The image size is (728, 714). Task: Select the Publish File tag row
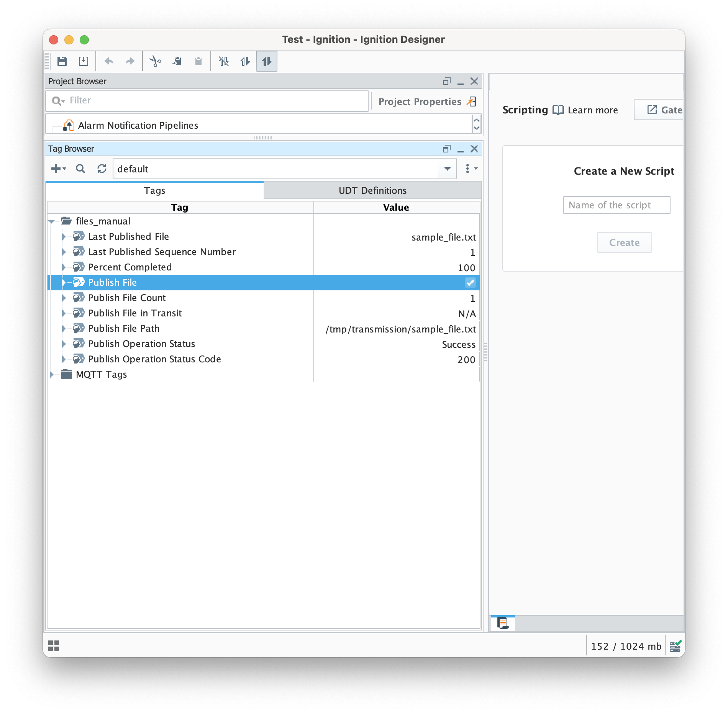pos(263,283)
